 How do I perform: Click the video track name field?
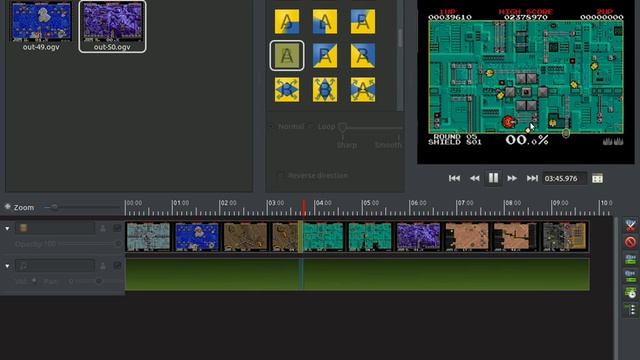[x=55, y=228]
